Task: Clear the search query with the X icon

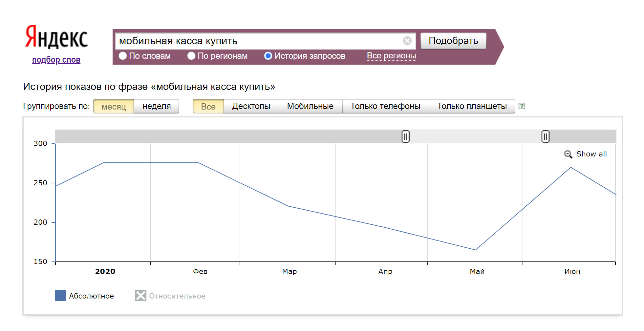Action: 407,41
